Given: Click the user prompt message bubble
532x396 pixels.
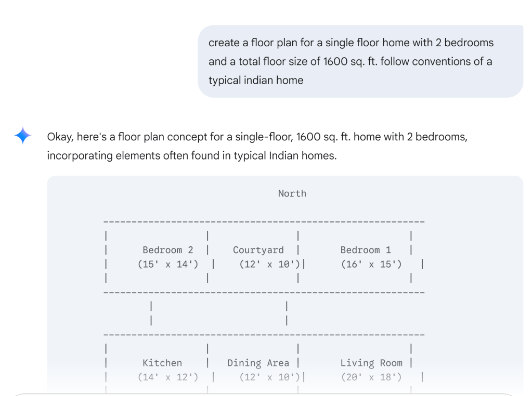Looking at the screenshot, I should (360, 61).
